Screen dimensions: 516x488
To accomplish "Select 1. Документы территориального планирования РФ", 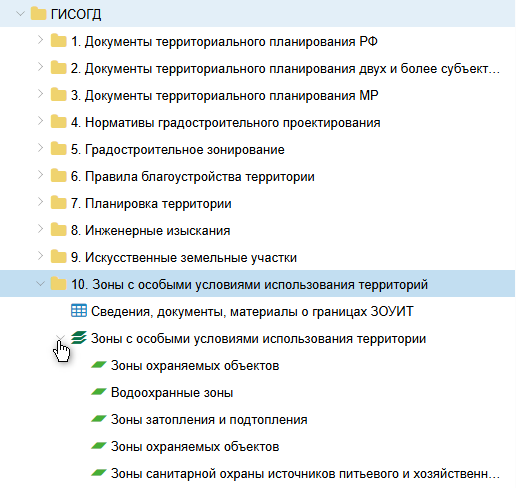I will [224, 42].
